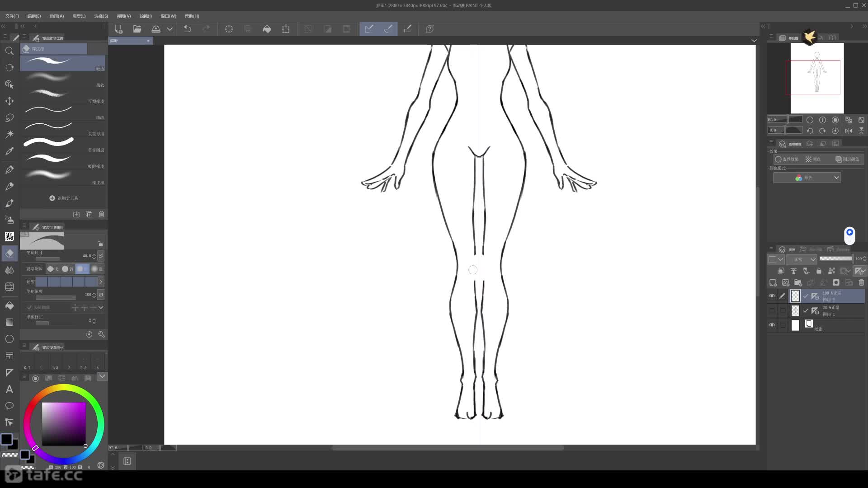The image size is (868, 488).
Task: Click flip horizontal icon in navigator
Action: click(x=849, y=131)
